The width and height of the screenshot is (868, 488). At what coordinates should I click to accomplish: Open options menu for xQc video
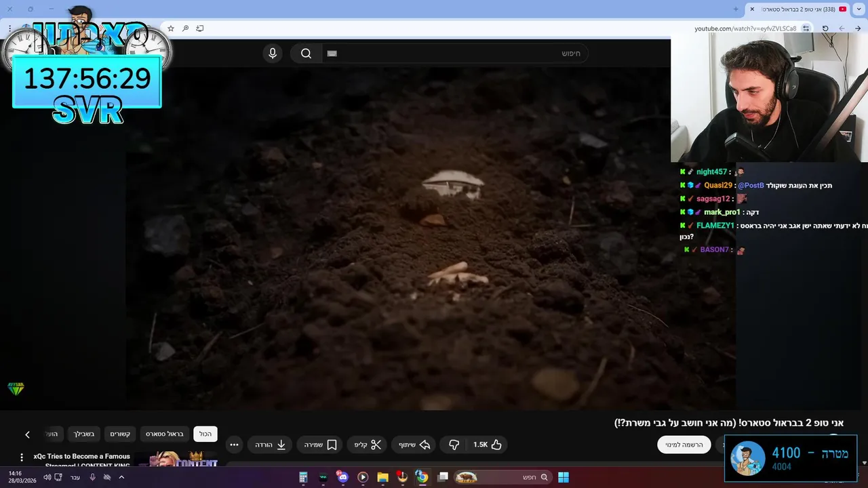pyautogui.click(x=22, y=457)
